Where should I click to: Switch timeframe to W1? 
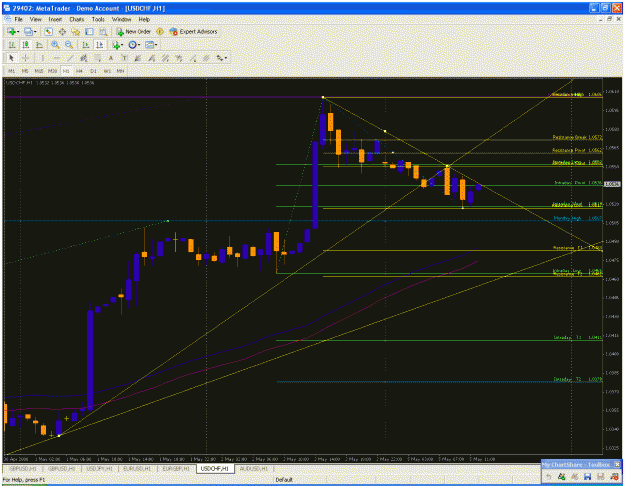pyautogui.click(x=107, y=71)
